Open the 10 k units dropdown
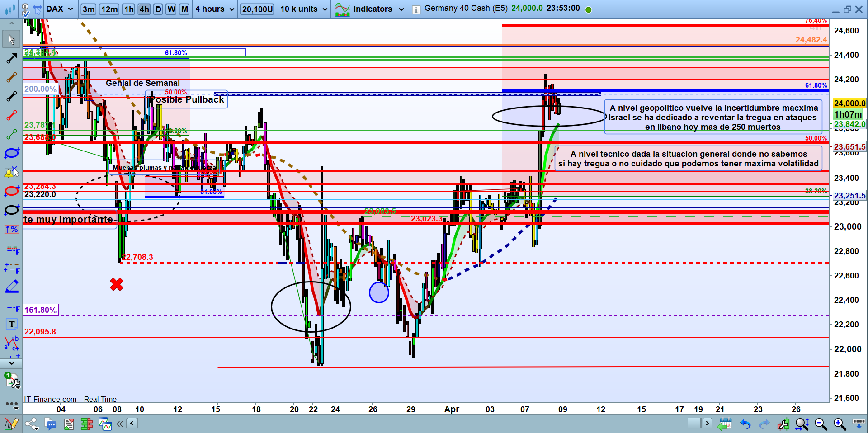 tap(303, 9)
